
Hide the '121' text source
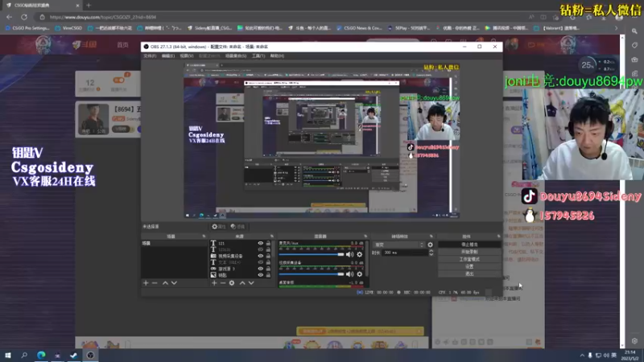click(260, 244)
